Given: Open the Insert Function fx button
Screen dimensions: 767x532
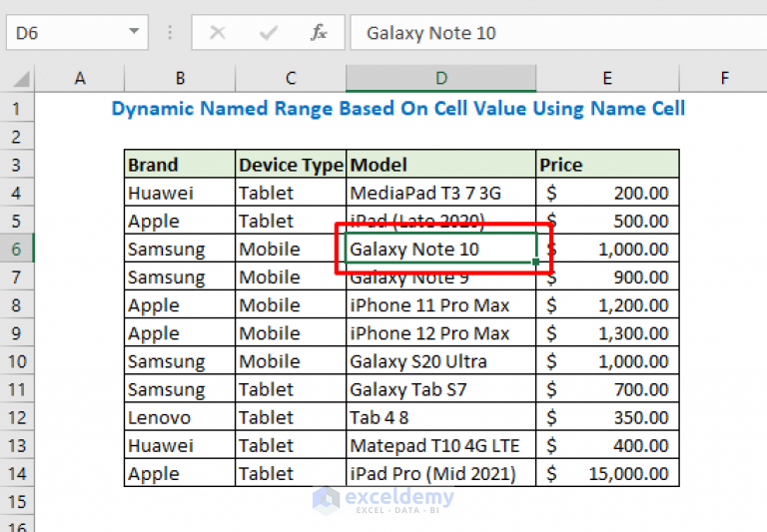Looking at the screenshot, I should [319, 33].
